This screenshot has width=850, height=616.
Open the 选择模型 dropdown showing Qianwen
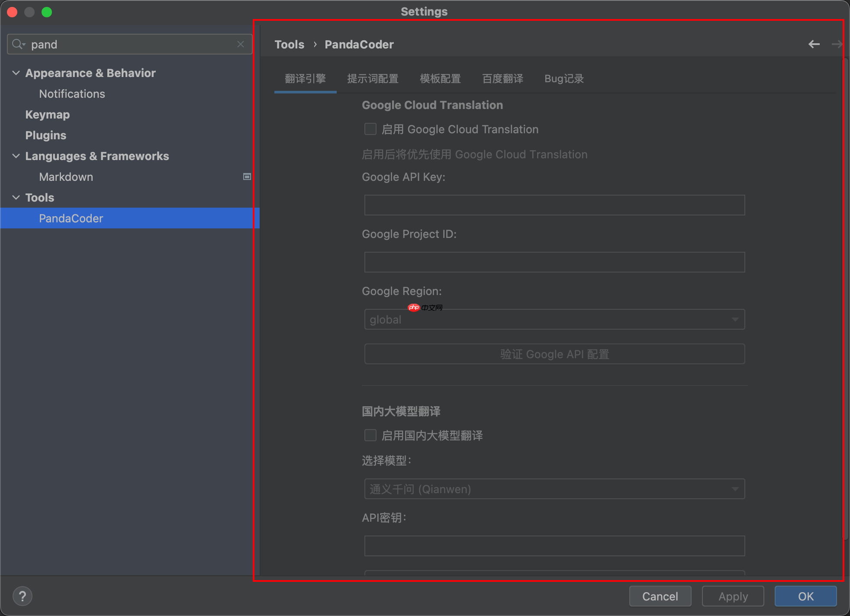[x=554, y=489]
